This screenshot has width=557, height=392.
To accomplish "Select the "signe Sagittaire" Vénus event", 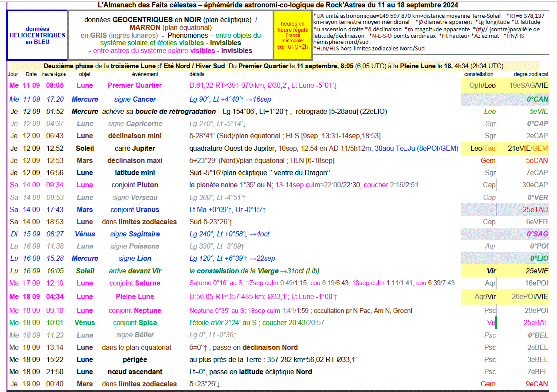I will click(135, 234).
